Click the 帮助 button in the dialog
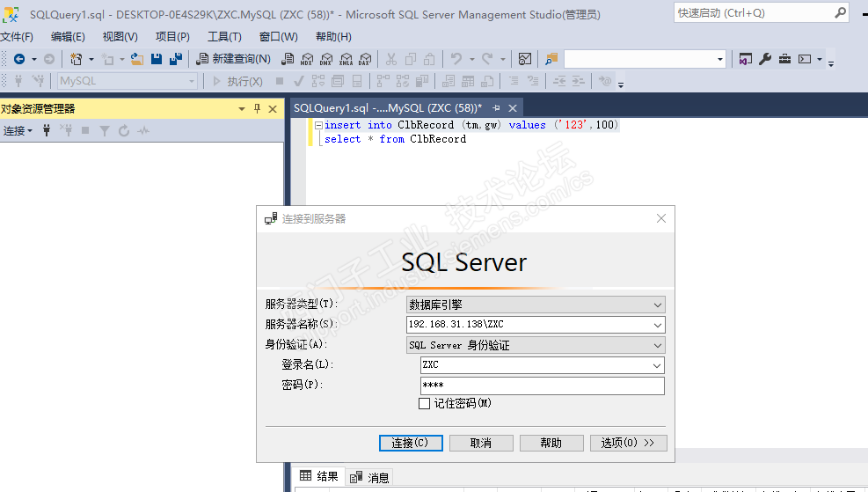The image size is (868, 492). point(551,443)
